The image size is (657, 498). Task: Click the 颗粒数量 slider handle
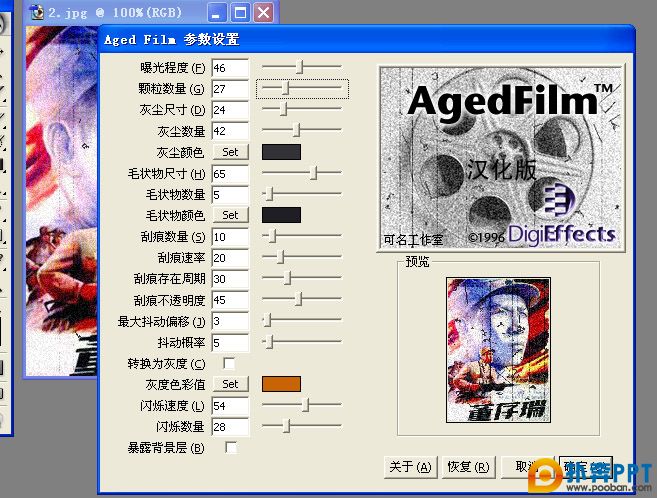click(x=286, y=88)
